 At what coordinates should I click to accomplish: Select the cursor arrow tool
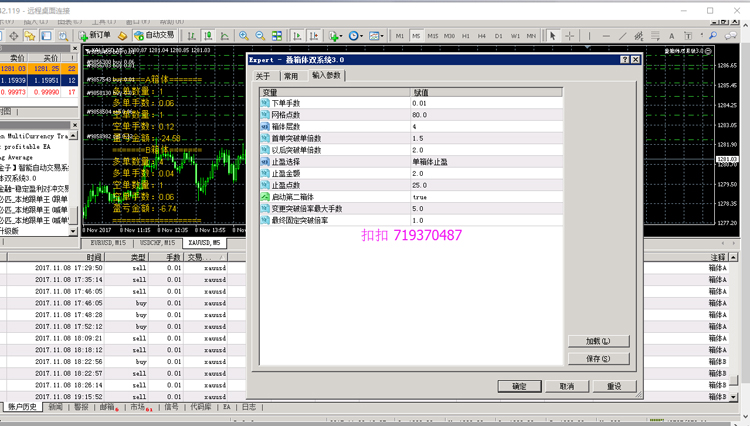point(553,36)
